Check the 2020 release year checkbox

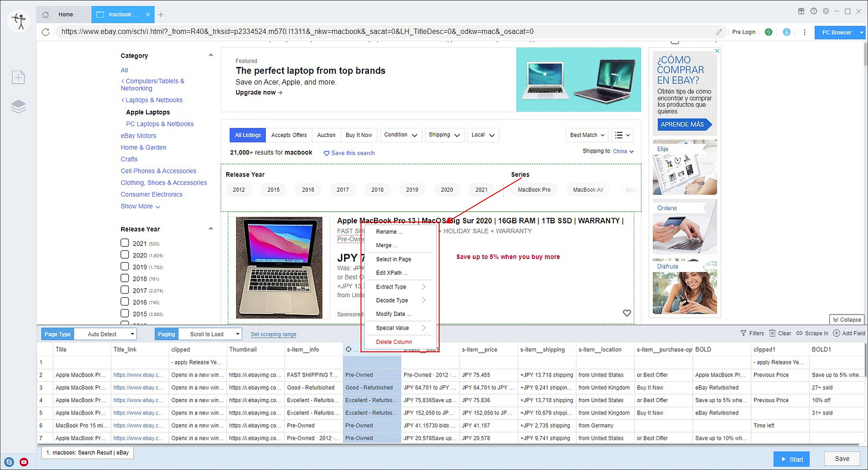(125, 255)
